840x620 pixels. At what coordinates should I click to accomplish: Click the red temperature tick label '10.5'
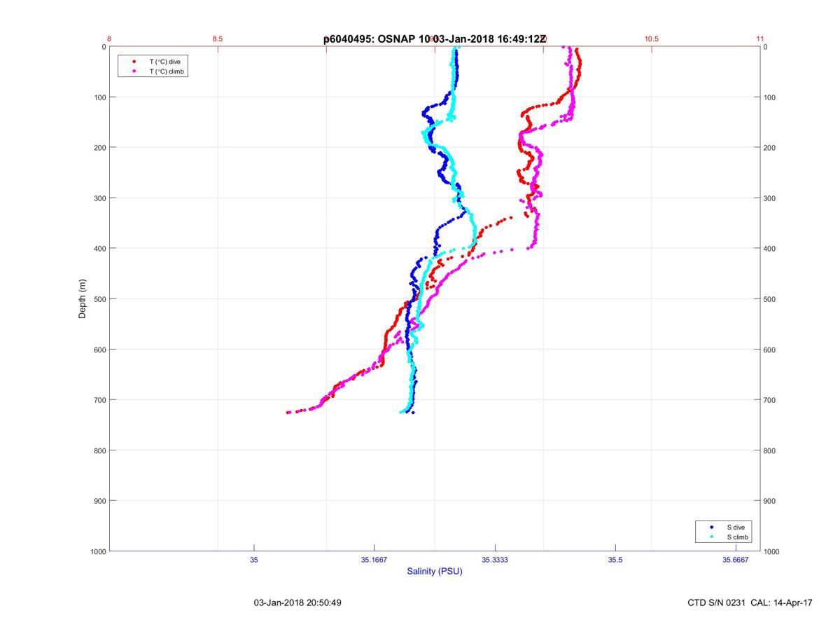coord(652,39)
